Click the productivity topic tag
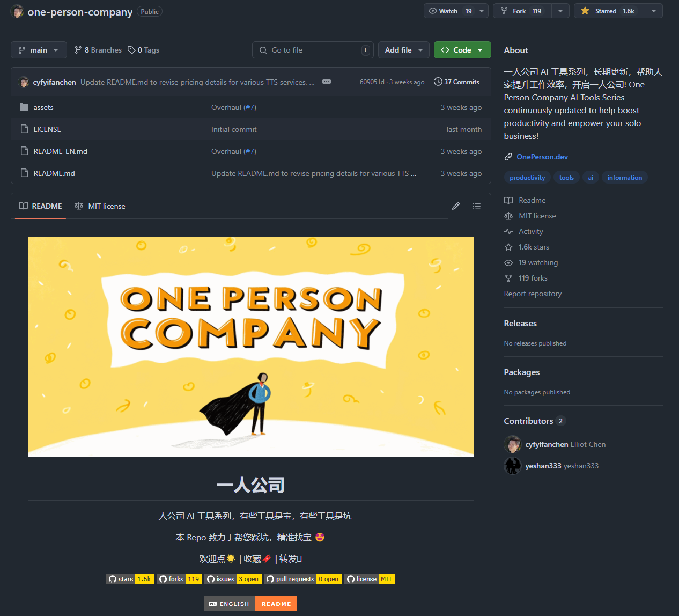 point(527,178)
